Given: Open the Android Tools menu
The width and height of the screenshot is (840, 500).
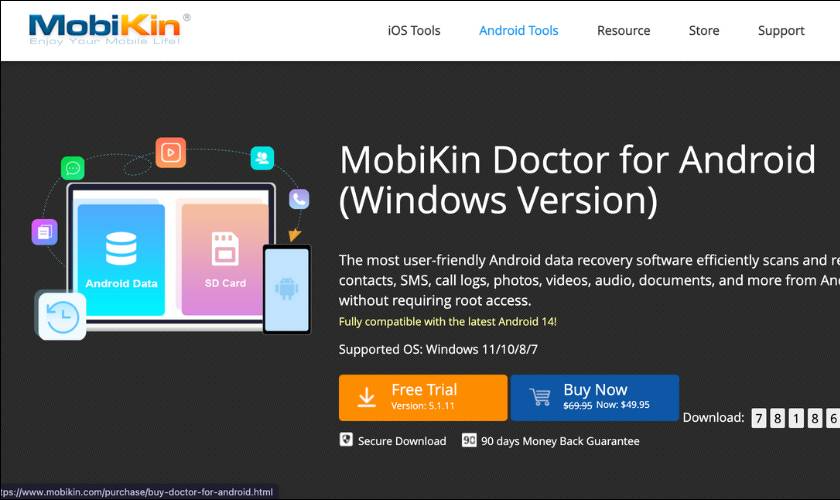Looking at the screenshot, I should [x=519, y=31].
